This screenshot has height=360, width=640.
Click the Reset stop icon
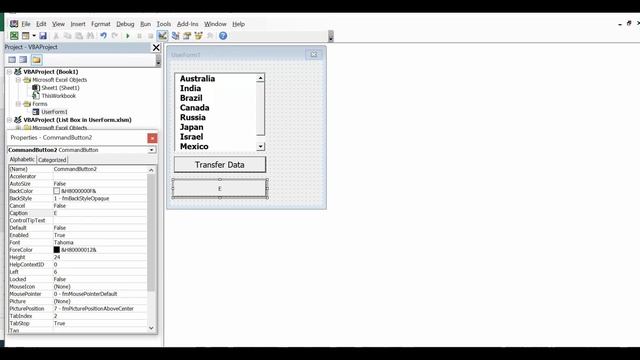tap(151, 36)
